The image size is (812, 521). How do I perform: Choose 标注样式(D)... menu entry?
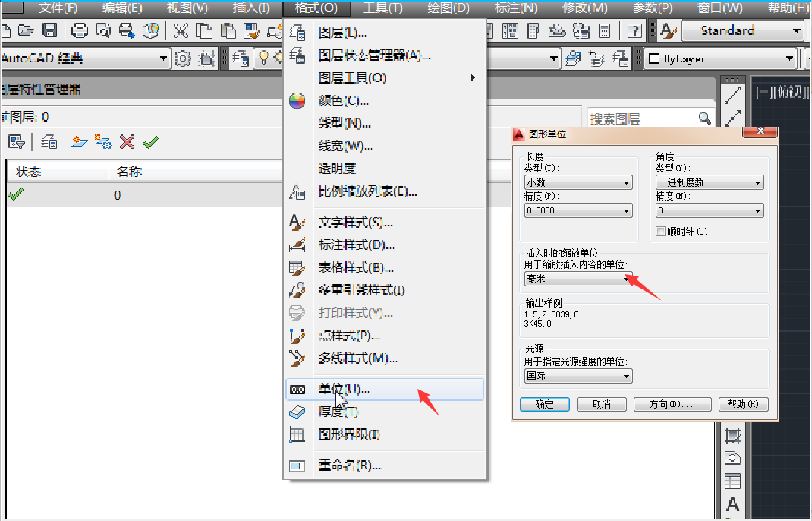(385, 245)
